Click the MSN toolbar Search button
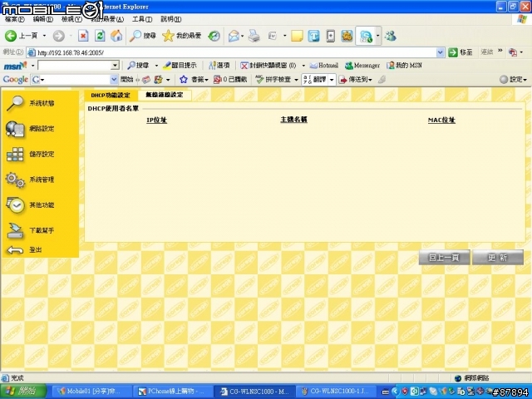The image size is (532, 399). [138, 65]
